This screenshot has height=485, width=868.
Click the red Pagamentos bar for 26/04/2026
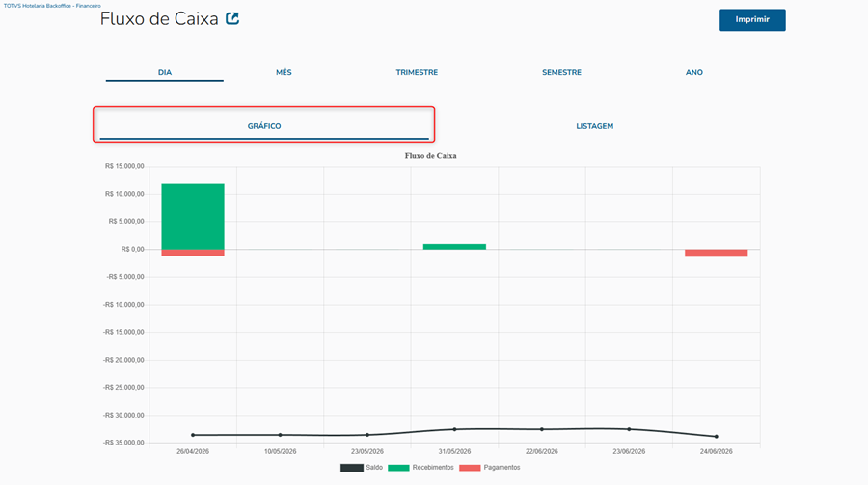click(193, 253)
